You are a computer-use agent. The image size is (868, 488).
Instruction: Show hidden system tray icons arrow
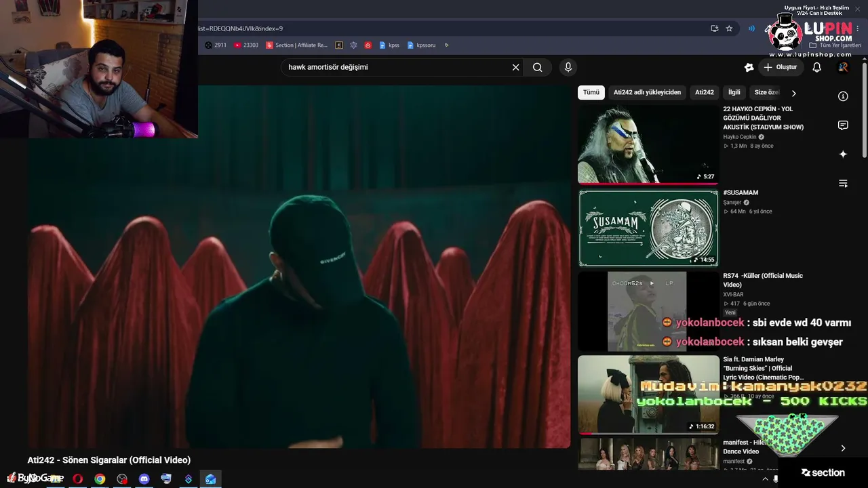pyautogui.click(x=766, y=479)
